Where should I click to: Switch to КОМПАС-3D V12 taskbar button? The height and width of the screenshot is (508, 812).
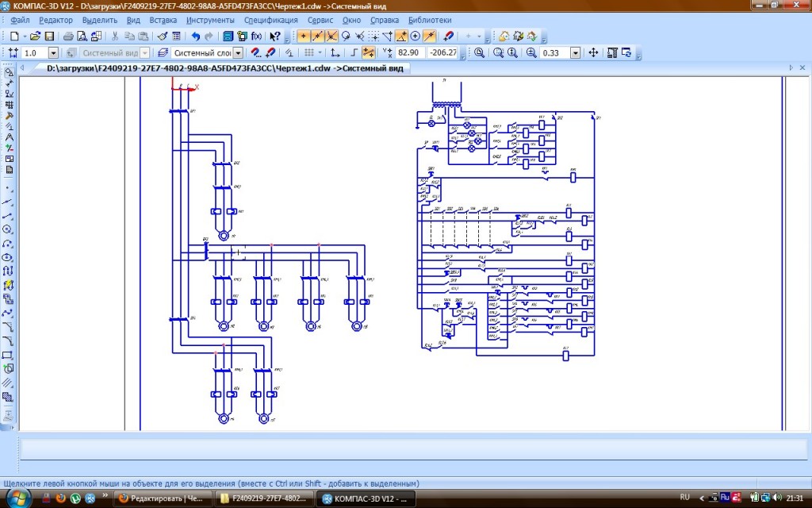[x=366, y=498]
